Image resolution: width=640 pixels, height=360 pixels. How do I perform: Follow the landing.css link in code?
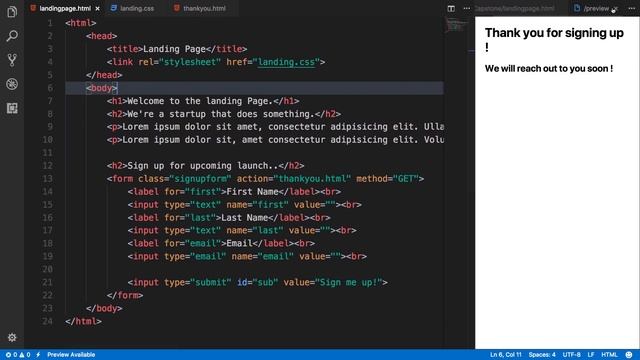[x=286, y=62]
